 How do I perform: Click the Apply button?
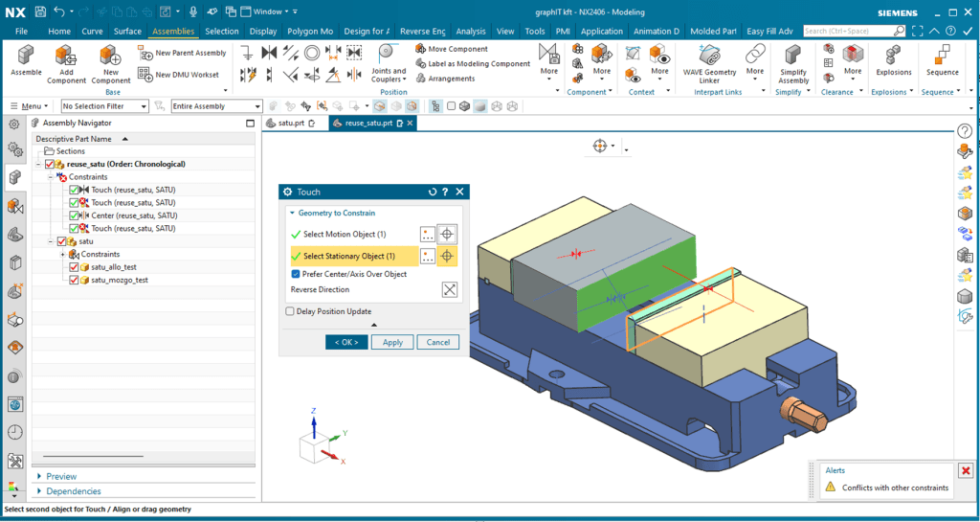click(392, 342)
